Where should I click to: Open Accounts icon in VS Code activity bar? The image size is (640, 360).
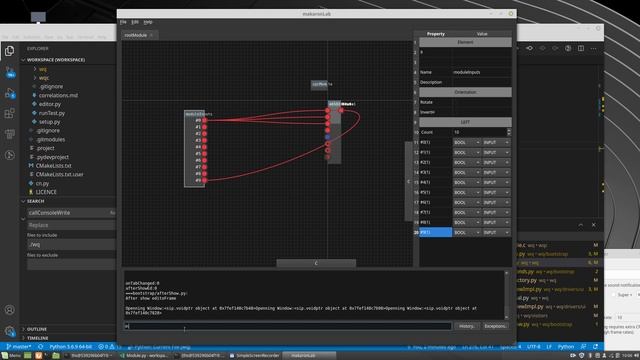coord(9,310)
